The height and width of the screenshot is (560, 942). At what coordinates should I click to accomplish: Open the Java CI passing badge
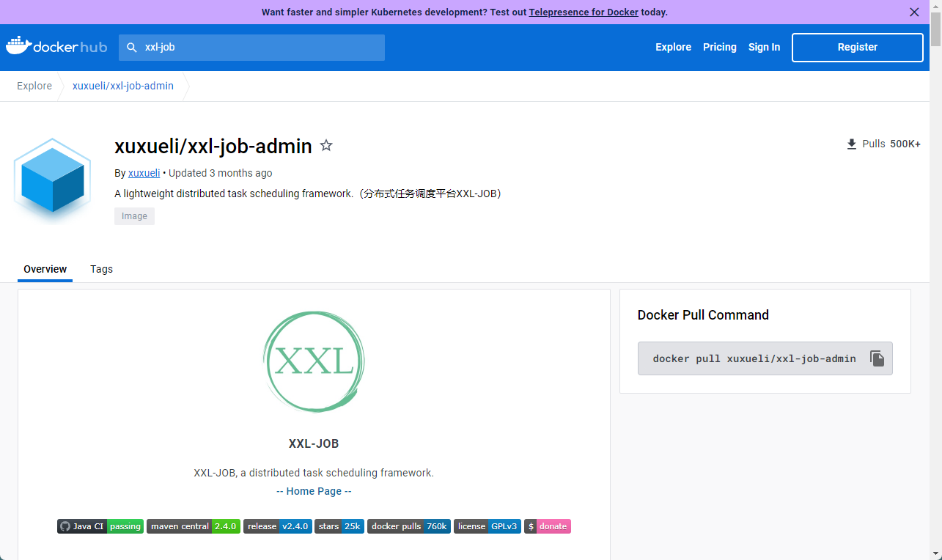pos(100,526)
